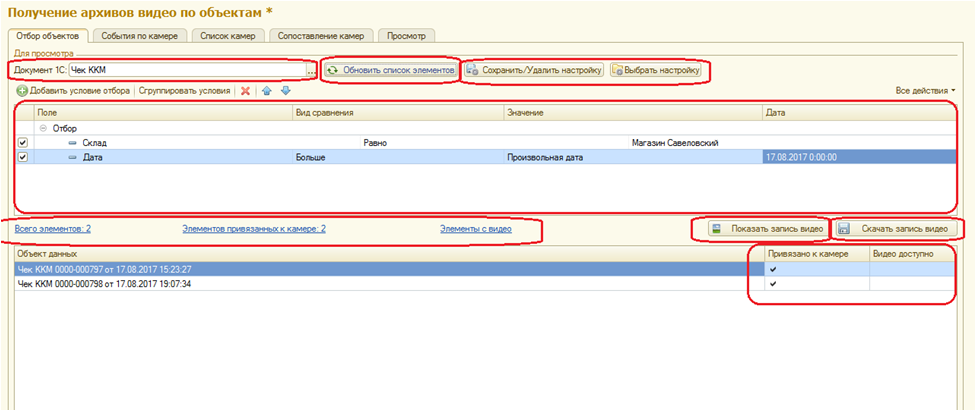The width and height of the screenshot is (976, 411).
Task: Switch to the 'Отбор объектов' tab
Action: 47,35
